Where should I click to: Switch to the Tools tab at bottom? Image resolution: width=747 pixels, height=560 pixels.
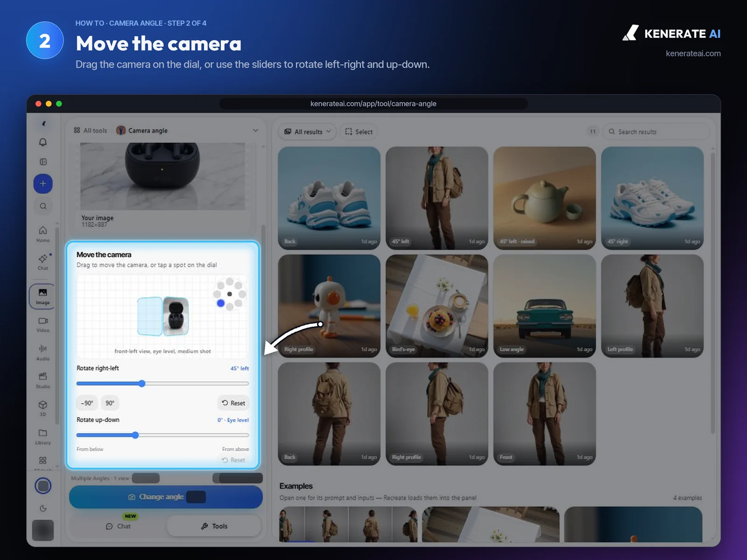(214, 526)
